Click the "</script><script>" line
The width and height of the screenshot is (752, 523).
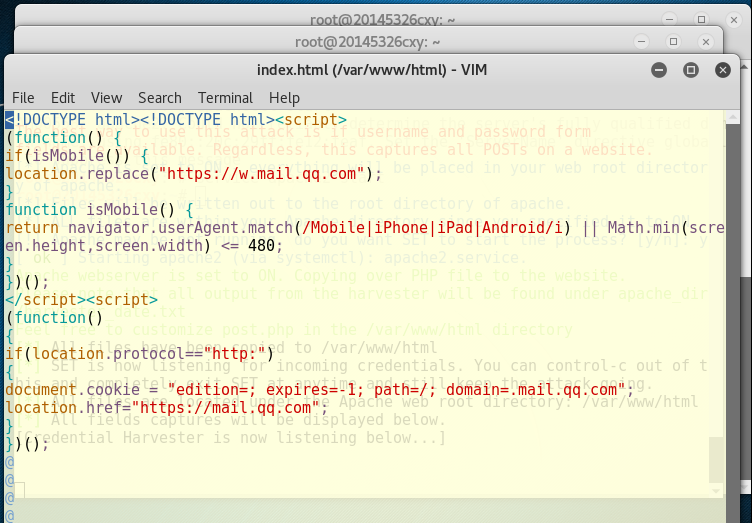82,300
